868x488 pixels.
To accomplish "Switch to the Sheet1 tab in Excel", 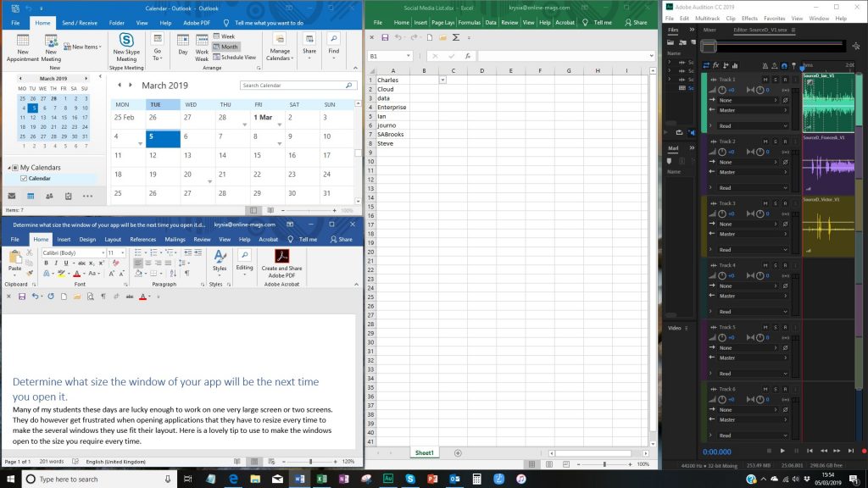I will pyautogui.click(x=424, y=452).
